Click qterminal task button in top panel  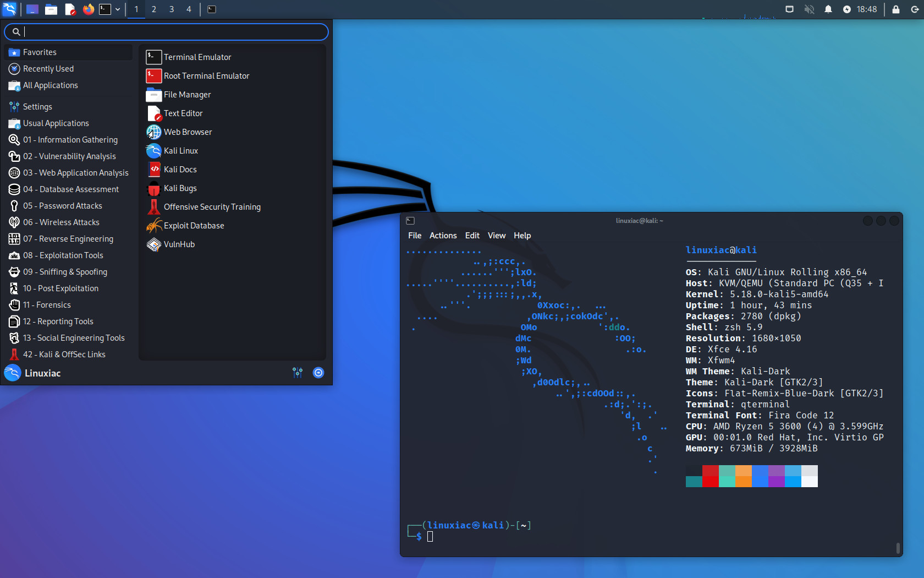[x=212, y=9]
